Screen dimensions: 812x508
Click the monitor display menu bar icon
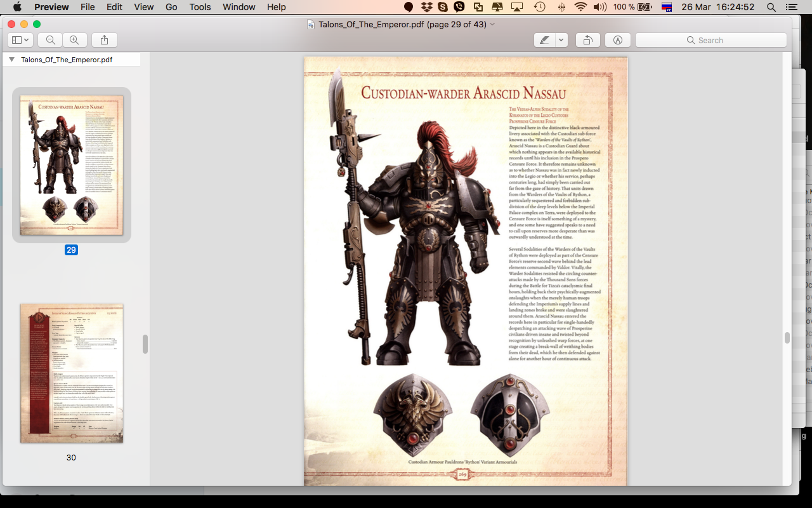click(497, 7)
